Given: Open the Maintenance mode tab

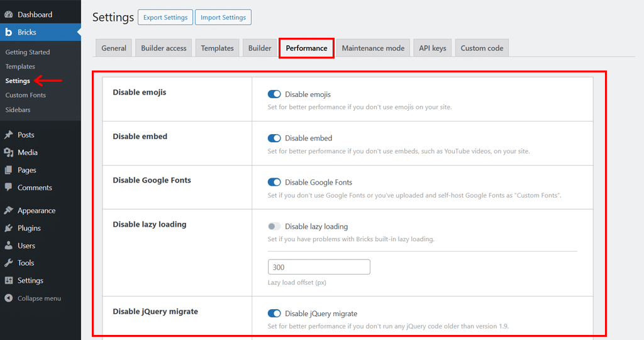Looking at the screenshot, I should tap(373, 48).
